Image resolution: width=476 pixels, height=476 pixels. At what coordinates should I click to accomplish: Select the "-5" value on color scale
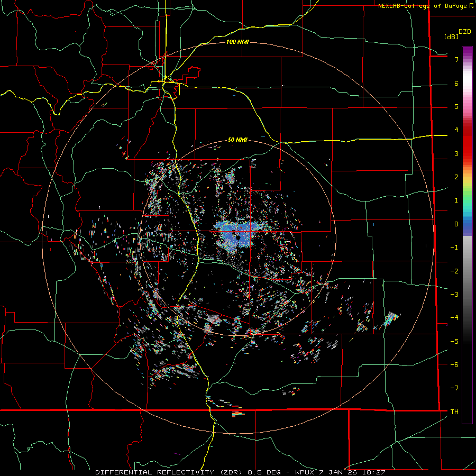[x=454, y=342]
